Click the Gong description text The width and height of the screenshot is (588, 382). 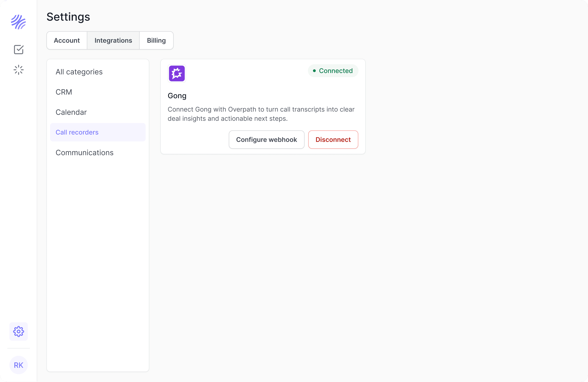click(261, 114)
